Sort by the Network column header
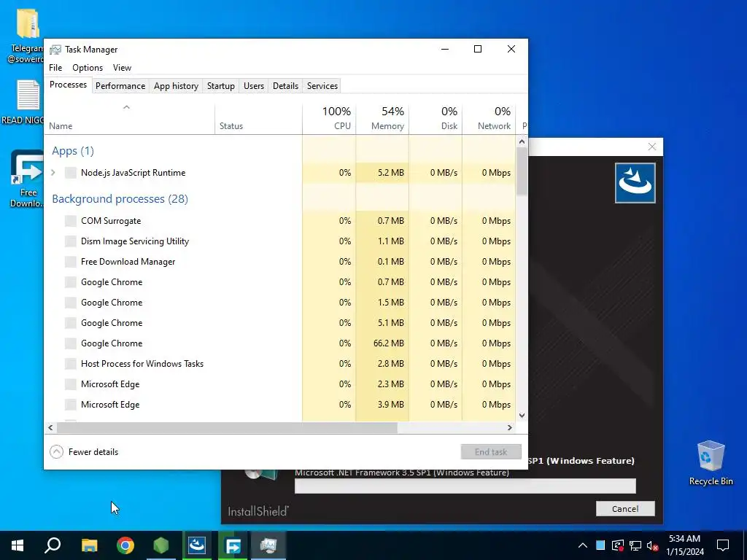Image resolution: width=747 pixels, height=560 pixels. click(489, 118)
